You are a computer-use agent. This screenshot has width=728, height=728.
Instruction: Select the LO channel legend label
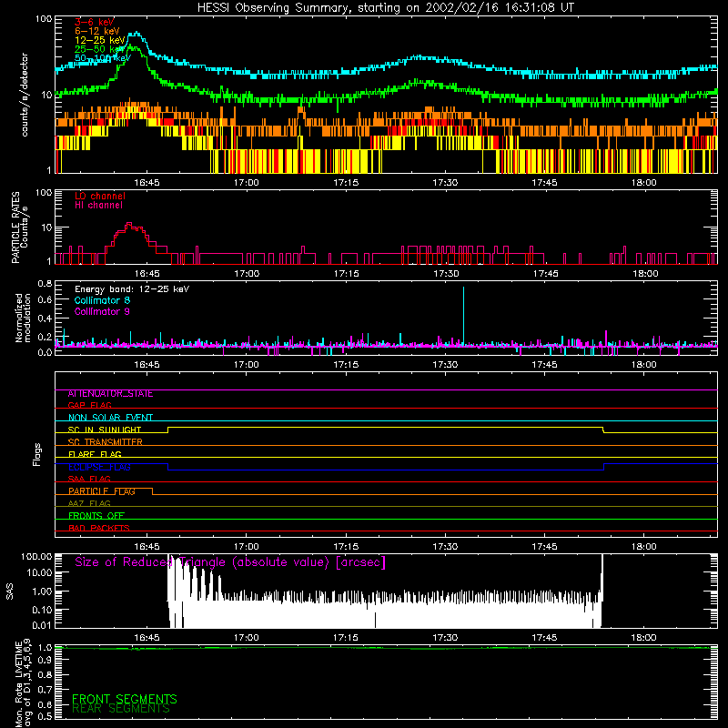[x=100, y=196]
